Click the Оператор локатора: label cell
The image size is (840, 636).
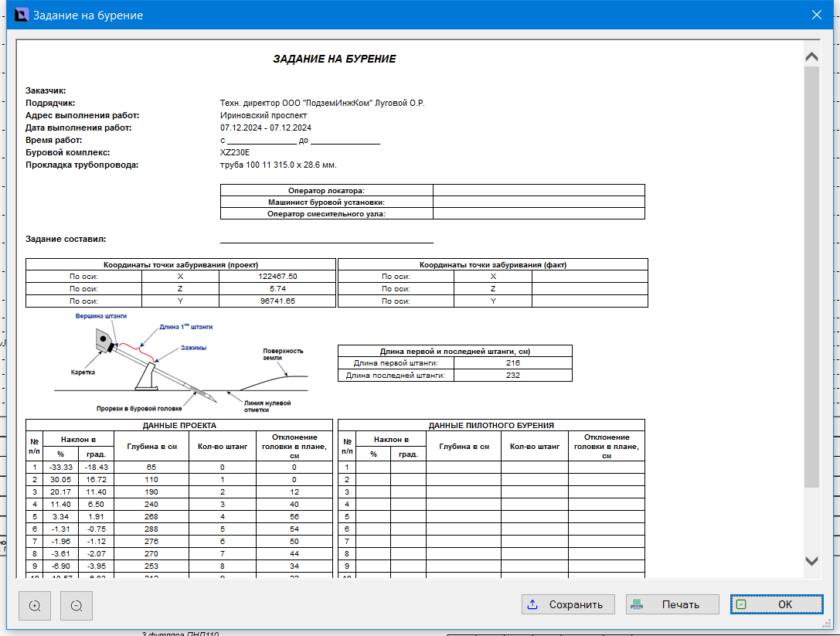326,190
